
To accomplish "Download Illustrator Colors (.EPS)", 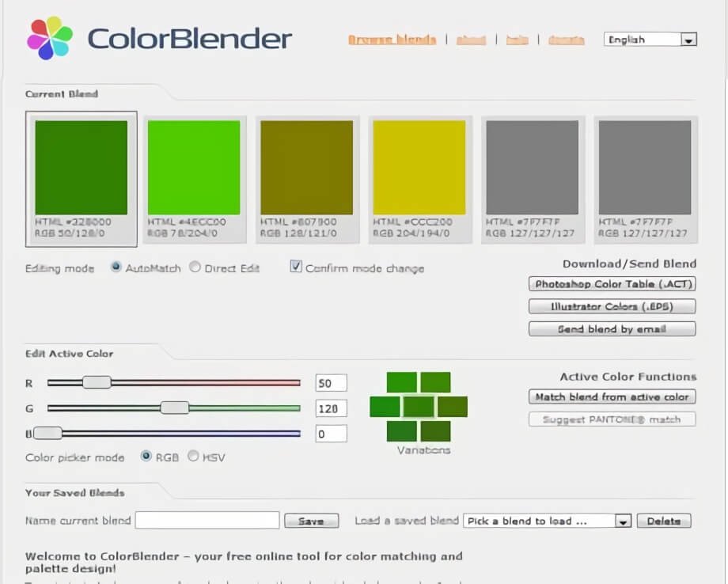I will click(x=612, y=306).
